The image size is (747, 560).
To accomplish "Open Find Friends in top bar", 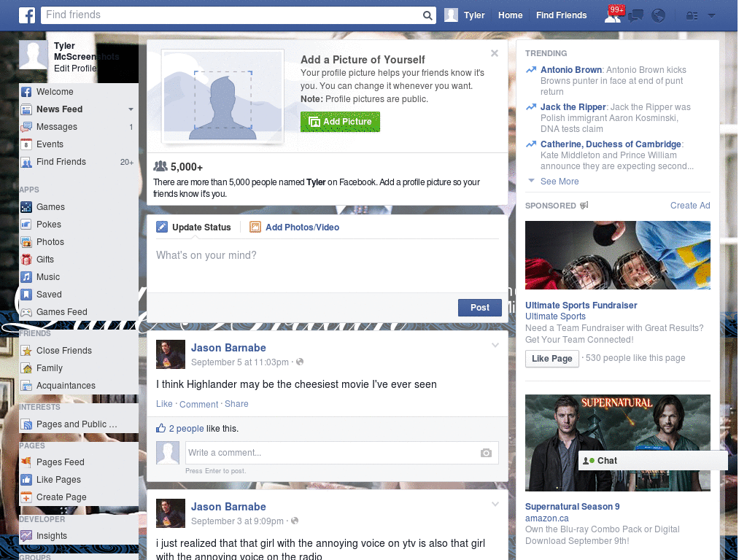I will click(561, 15).
